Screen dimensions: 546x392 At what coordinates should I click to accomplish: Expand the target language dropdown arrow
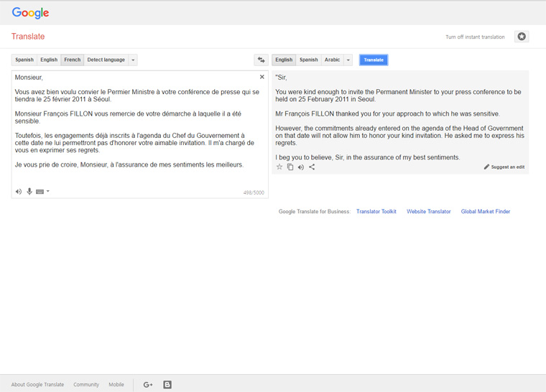(x=348, y=60)
